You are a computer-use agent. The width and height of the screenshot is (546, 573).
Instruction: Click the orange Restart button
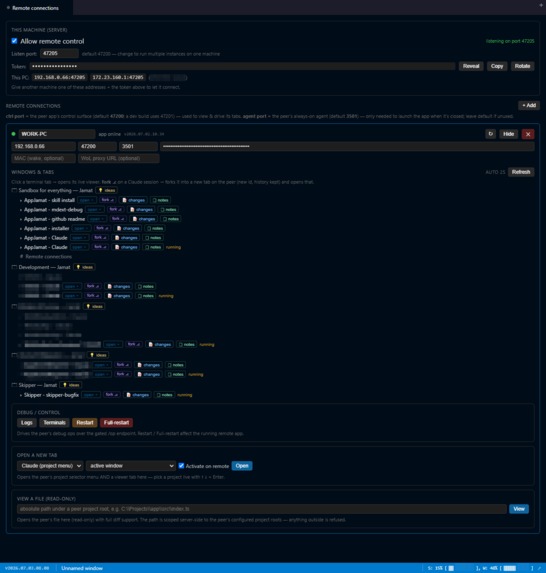pos(85,423)
